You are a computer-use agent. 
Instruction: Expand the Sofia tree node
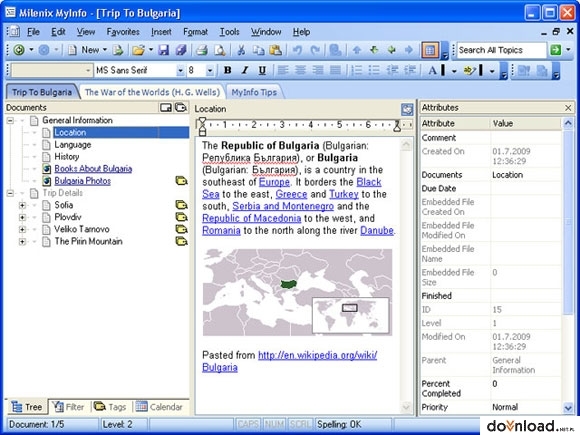click(23, 205)
